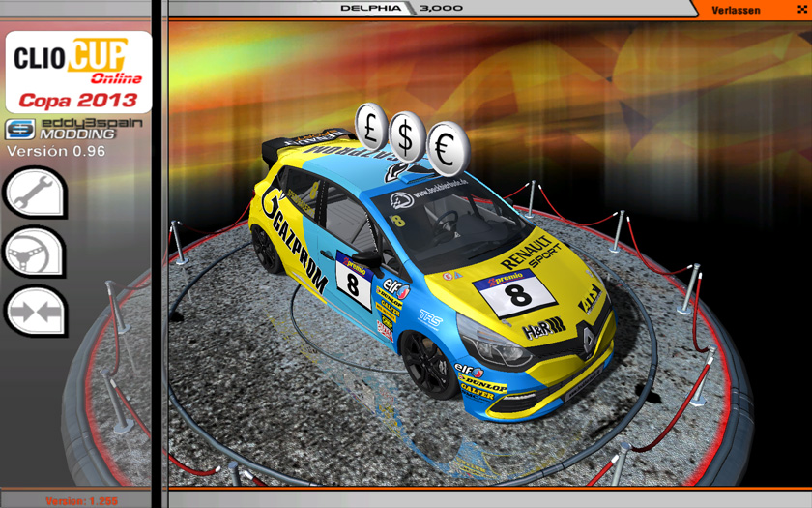Select the euro coin above car

click(x=448, y=147)
